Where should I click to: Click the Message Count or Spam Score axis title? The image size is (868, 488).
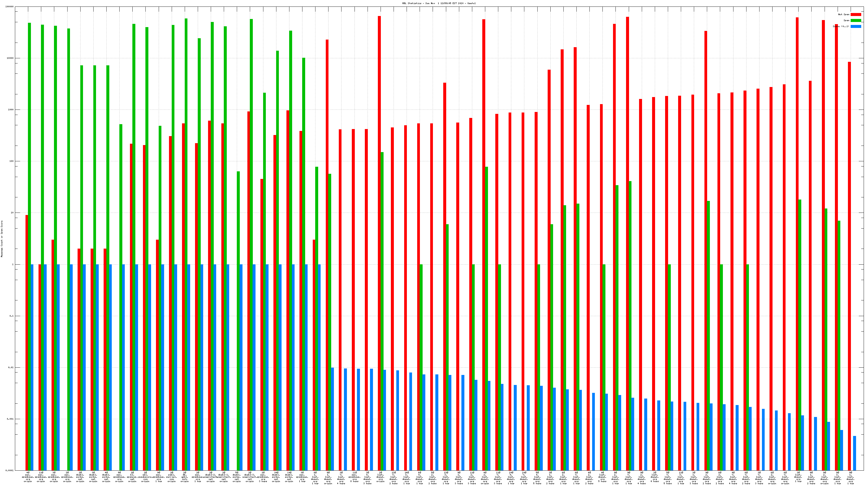2,239
